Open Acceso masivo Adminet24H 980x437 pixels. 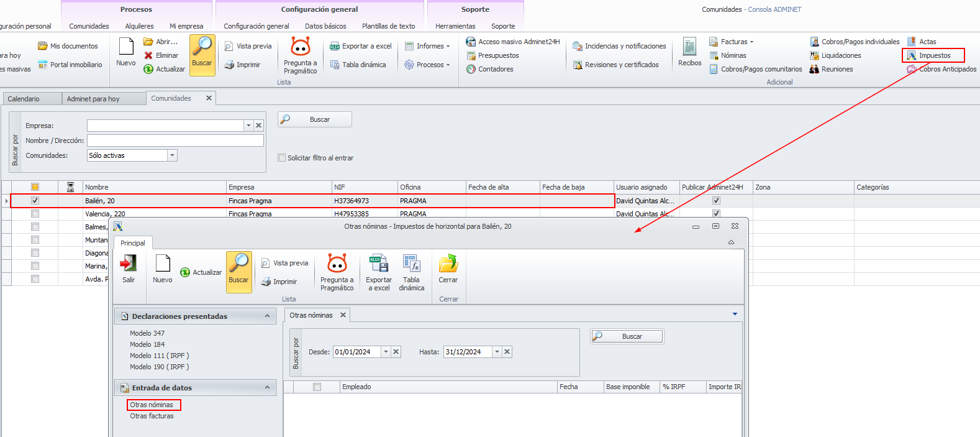pos(513,42)
